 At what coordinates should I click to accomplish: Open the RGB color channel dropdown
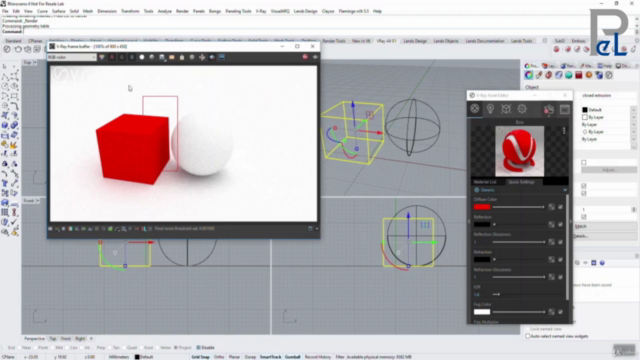coord(72,57)
